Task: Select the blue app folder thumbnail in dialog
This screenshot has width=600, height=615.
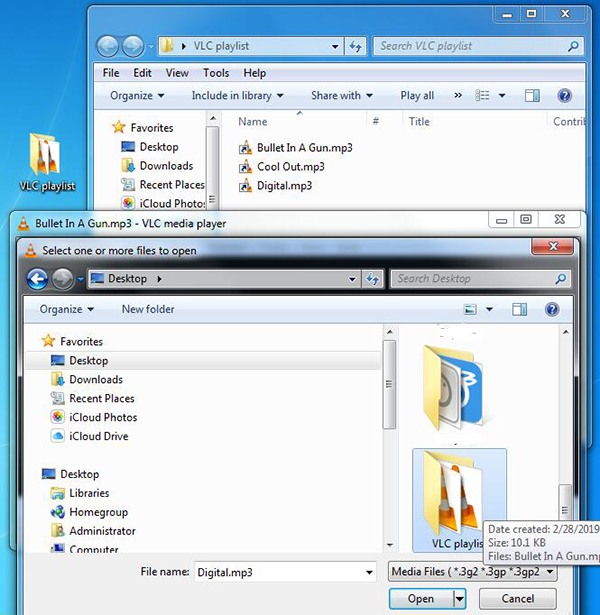Action: [453, 387]
